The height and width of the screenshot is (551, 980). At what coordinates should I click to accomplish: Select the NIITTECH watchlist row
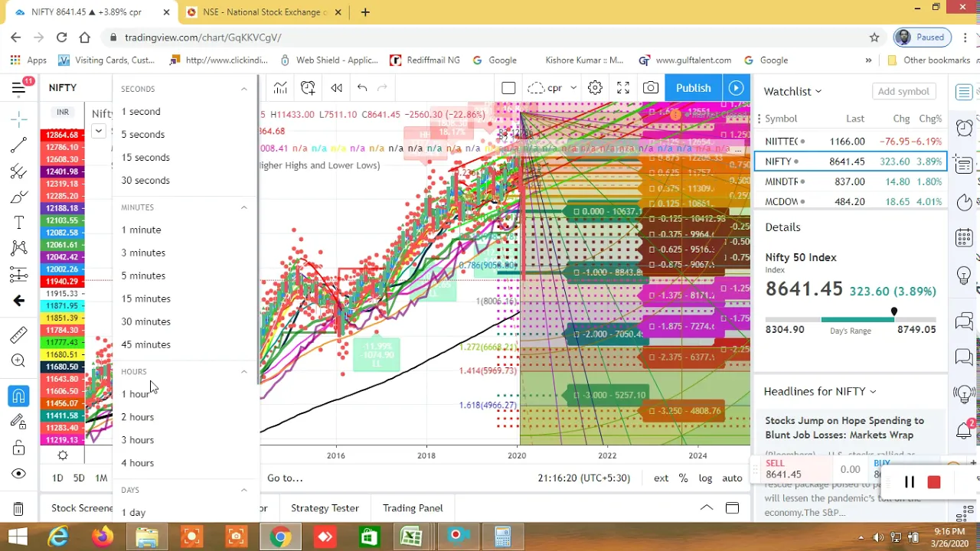(851, 142)
